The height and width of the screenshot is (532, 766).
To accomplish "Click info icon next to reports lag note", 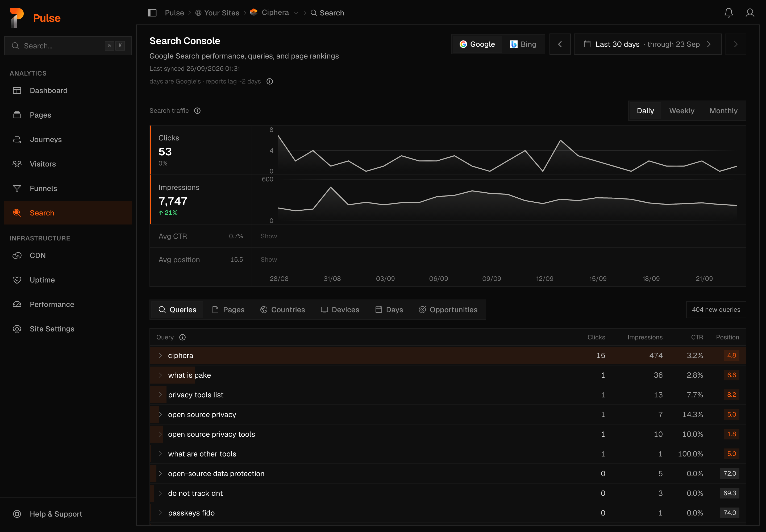I will (270, 81).
